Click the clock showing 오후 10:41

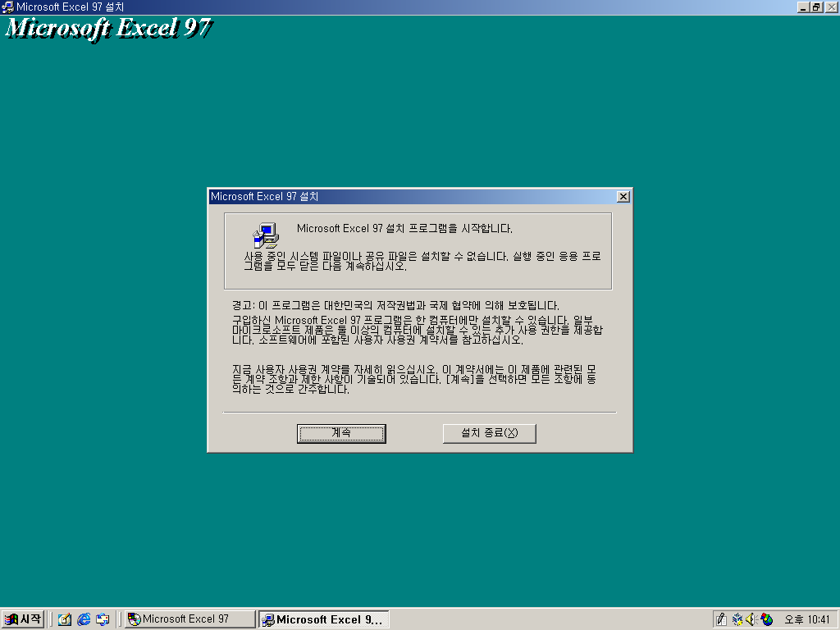tap(807, 619)
